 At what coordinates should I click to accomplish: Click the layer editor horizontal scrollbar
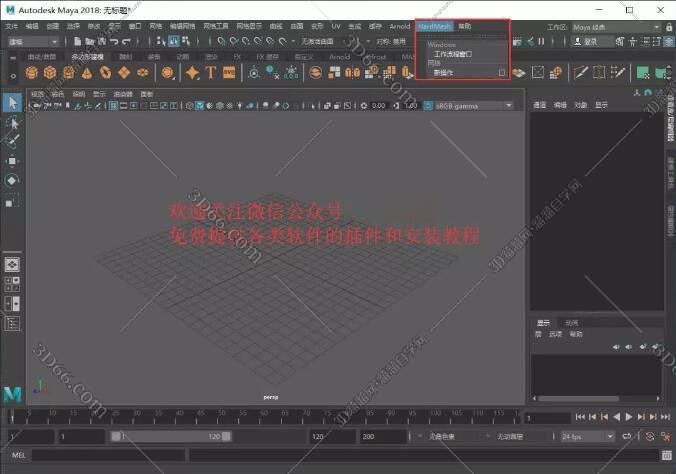(x=578, y=399)
